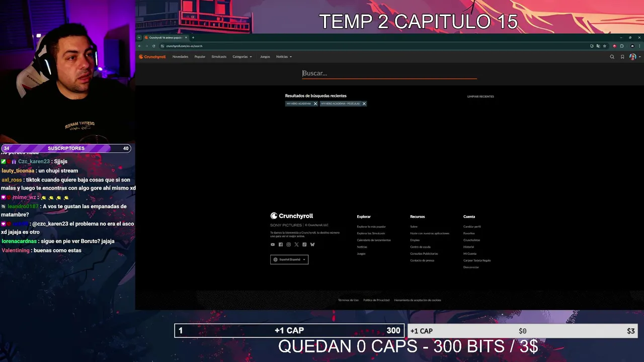Open Crunchyroll Facebook footer icon
644x362 pixels.
pyautogui.click(x=281, y=244)
